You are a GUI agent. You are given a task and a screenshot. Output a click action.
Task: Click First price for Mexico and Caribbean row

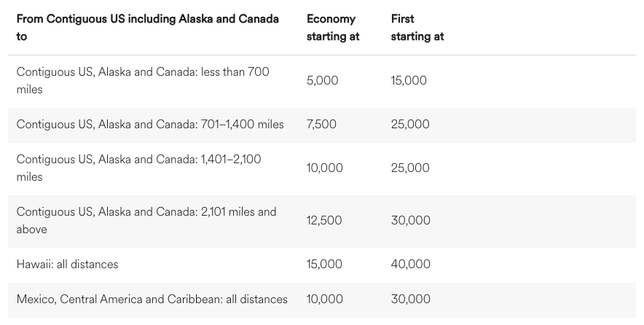410,299
